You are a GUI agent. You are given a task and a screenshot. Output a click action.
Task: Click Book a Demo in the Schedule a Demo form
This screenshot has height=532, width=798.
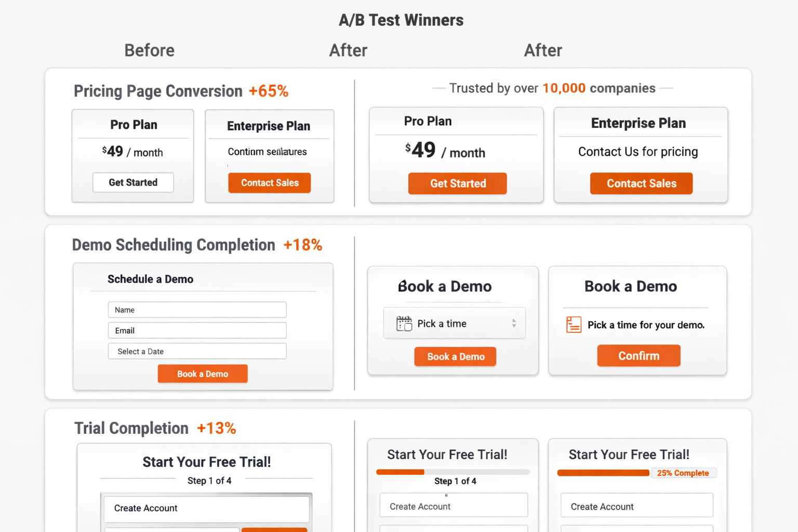click(x=203, y=374)
